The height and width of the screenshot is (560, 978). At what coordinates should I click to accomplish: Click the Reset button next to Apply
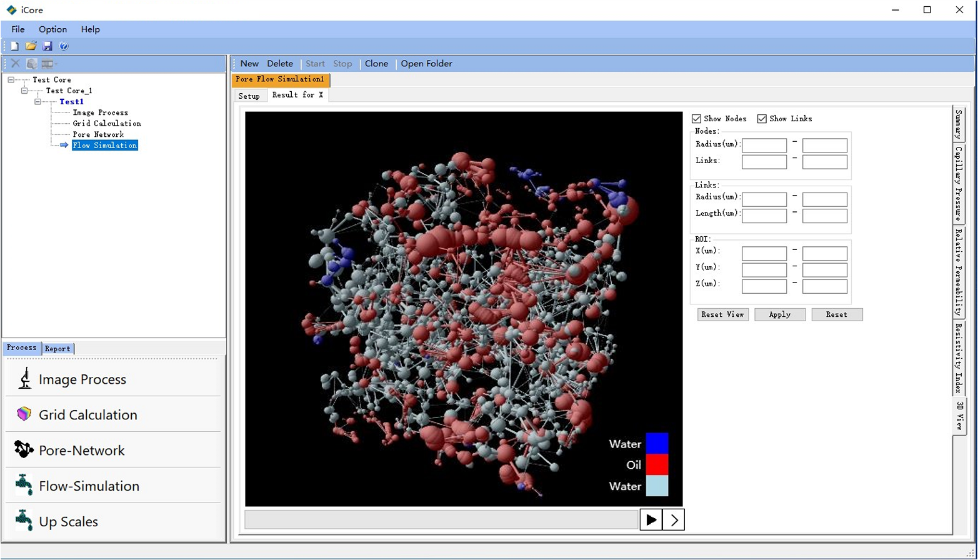[x=837, y=314]
